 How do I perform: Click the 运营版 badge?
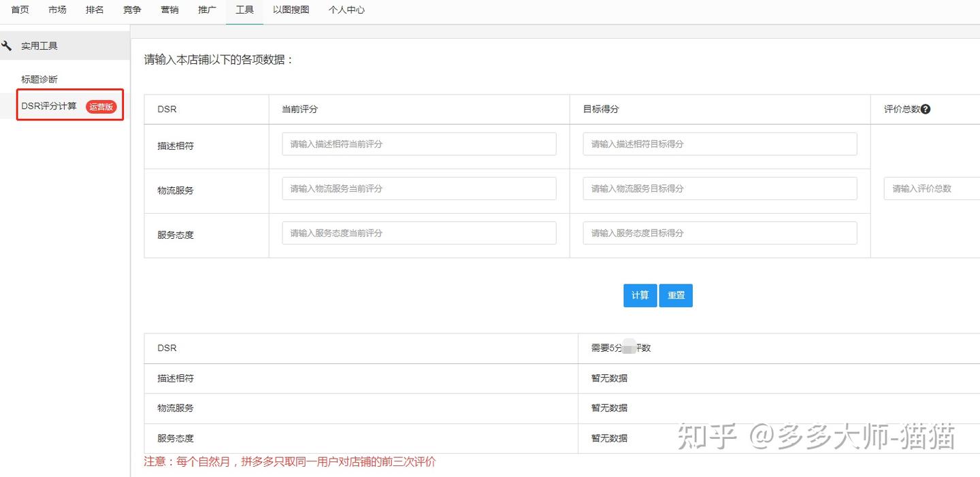(x=101, y=107)
